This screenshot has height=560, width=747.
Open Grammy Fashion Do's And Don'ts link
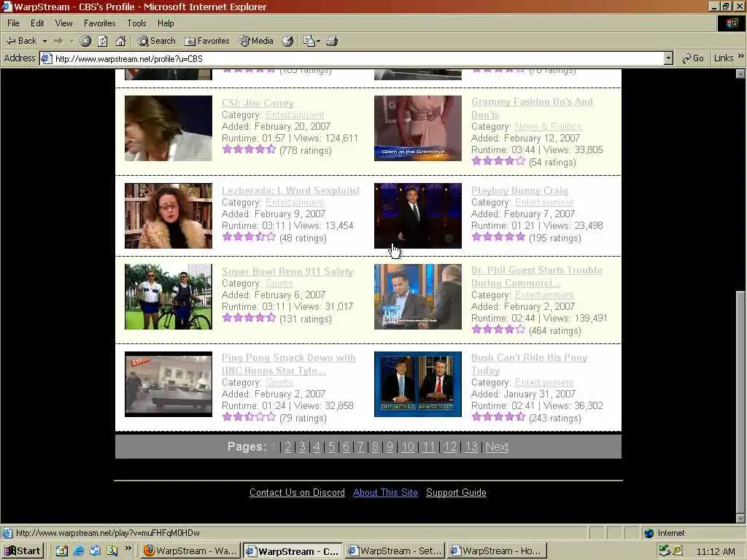click(532, 108)
